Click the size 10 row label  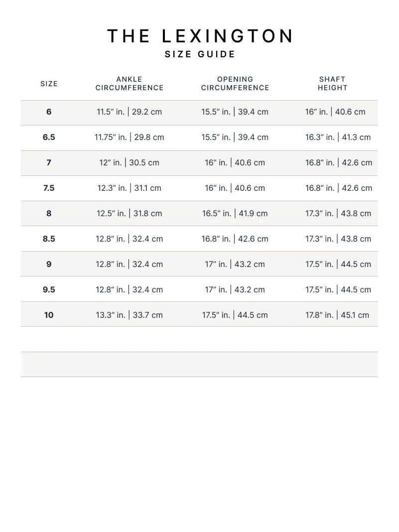49,315
